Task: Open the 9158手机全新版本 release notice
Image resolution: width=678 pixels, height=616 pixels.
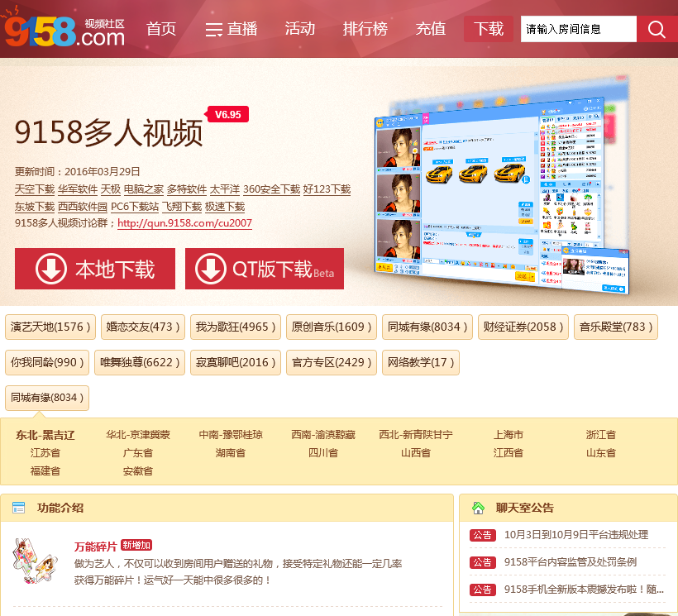Action: point(585,590)
